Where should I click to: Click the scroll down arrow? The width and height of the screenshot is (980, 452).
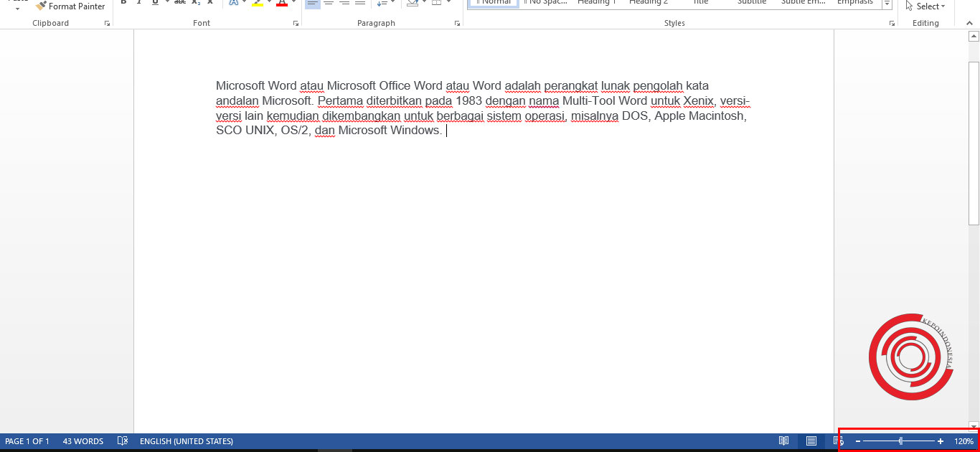coord(974,425)
